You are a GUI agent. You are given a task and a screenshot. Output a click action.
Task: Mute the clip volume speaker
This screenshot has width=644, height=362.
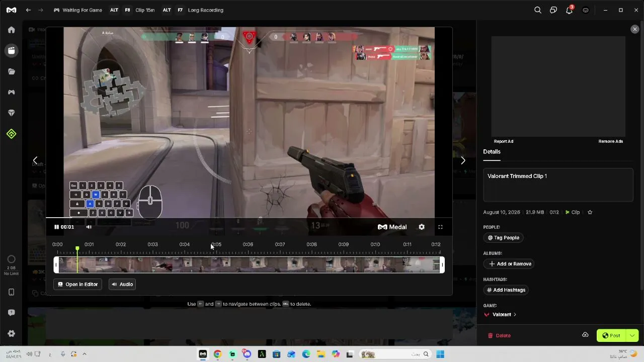(89, 227)
